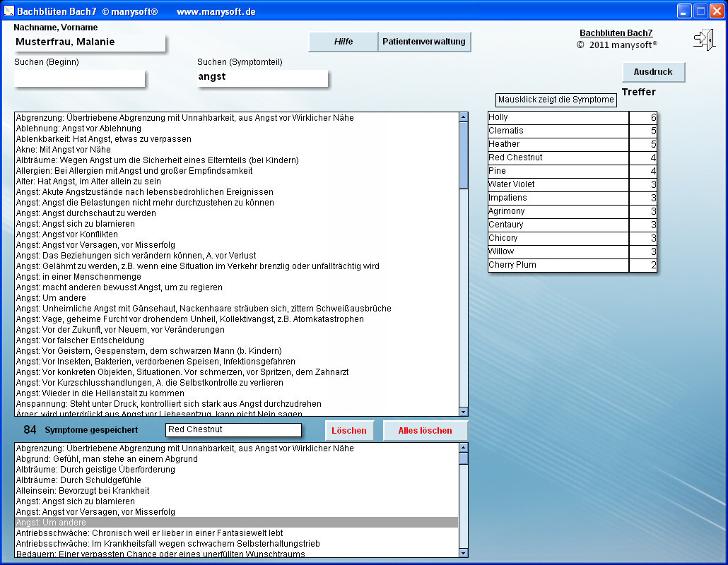Screen dimensions: 728x565
Task: Click Alles löschen button
Action: pos(425,431)
